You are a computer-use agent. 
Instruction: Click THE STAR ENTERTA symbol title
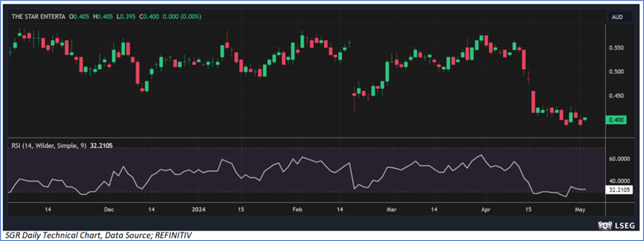[x=39, y=17]
